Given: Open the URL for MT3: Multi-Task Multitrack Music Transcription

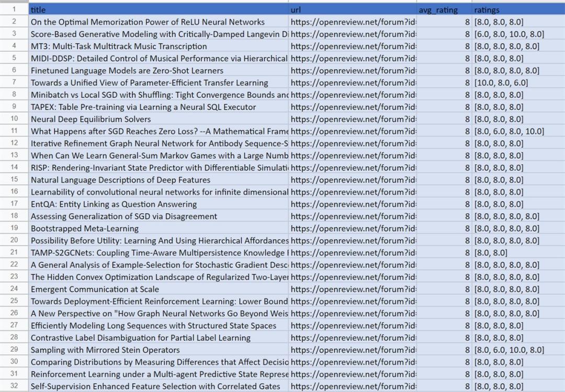Looking at the screenshot, I should pyautogui.click(x=353, y=46).
